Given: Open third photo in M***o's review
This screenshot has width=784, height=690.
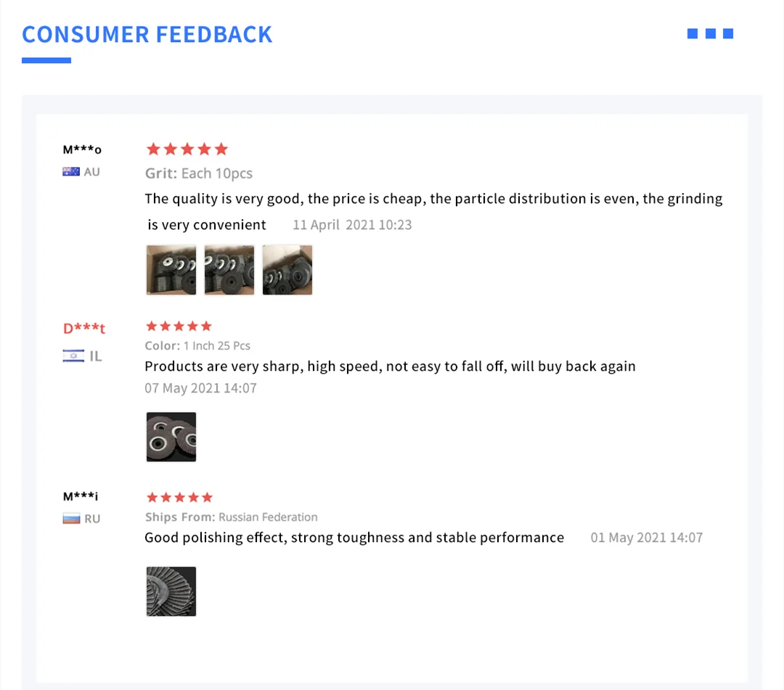Looking at the screenshot, I should 287,270.
